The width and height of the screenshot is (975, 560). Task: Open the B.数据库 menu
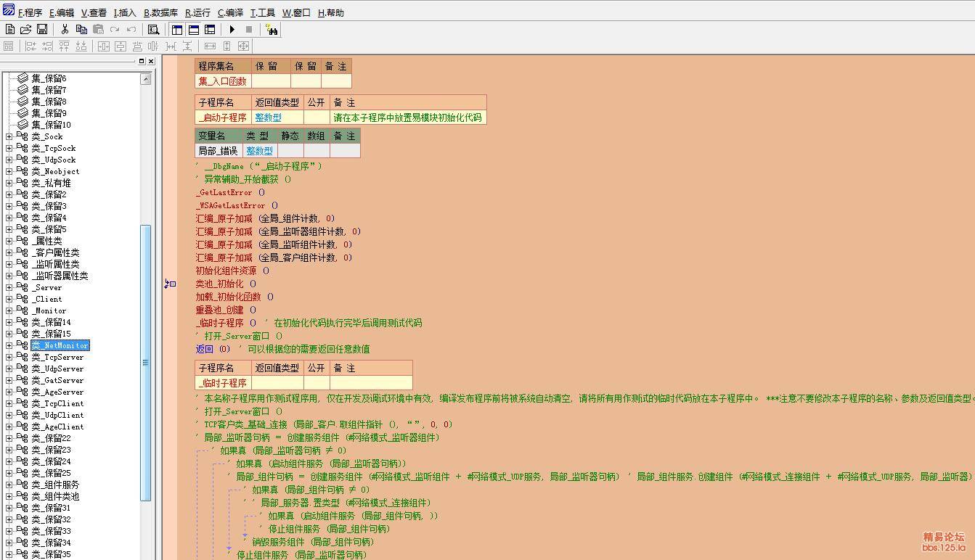click(x=160, y=13)
